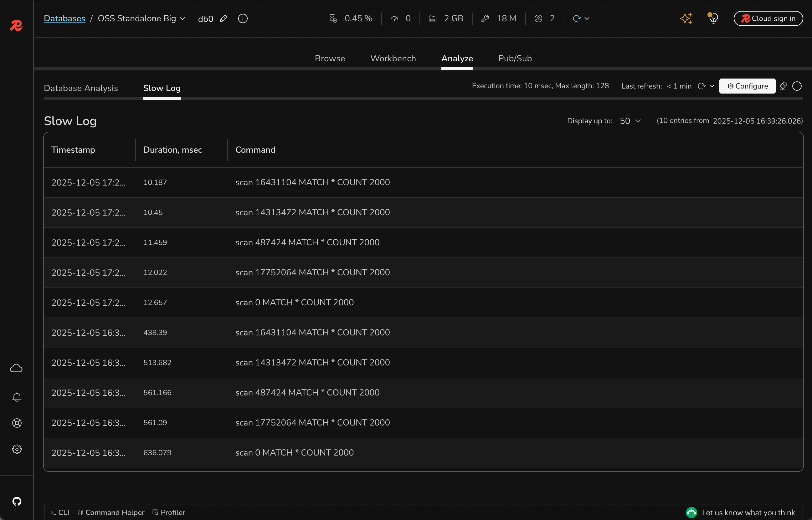Open slow log auto-refresh options chevron

coord(712,86)
